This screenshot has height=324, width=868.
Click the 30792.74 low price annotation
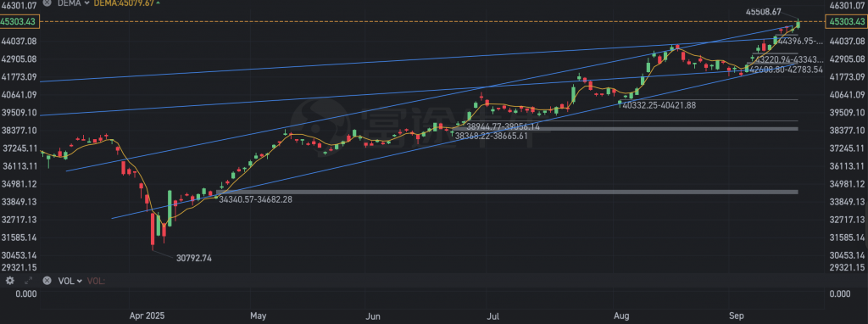194,258
